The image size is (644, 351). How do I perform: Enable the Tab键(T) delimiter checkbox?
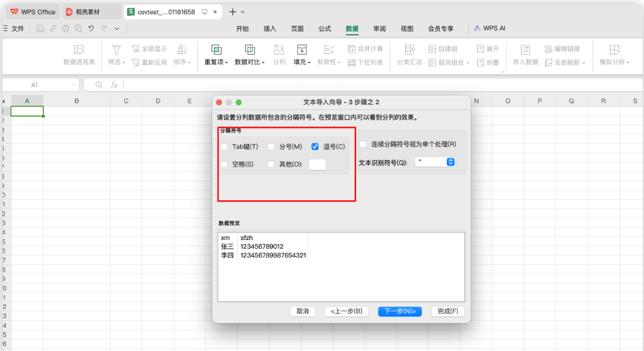pyautogui.click(x=224, y=147)
